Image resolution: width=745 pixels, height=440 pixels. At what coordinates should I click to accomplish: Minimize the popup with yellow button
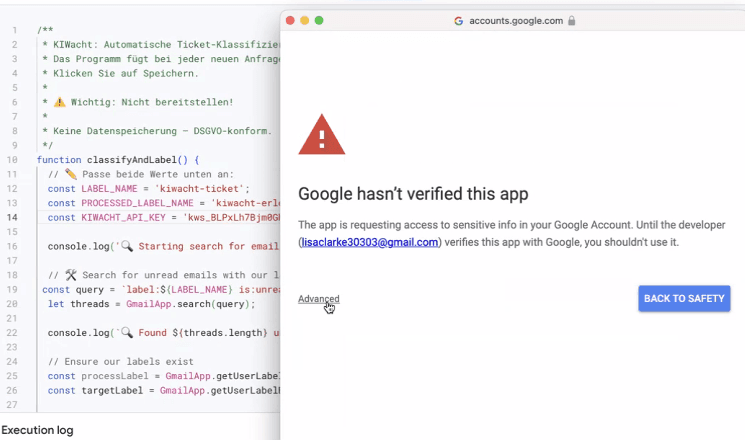(x=305, y=20)
